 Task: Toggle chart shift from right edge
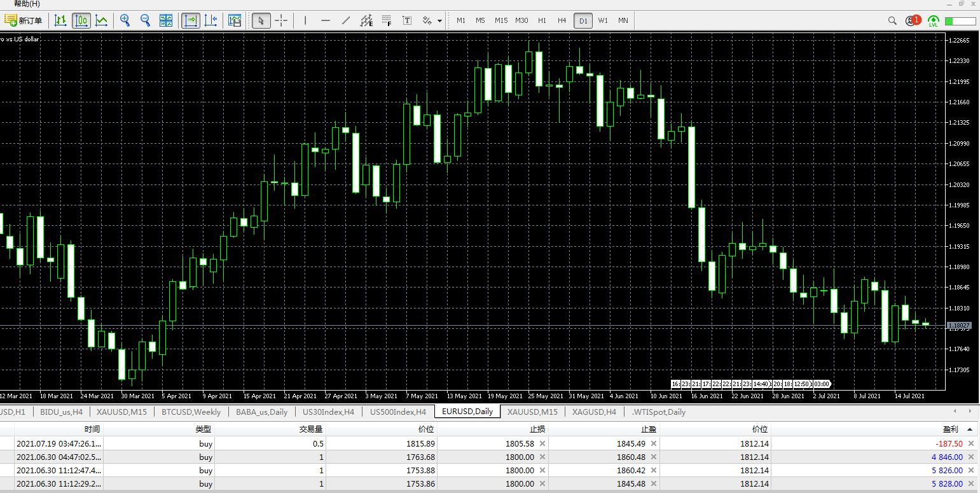[210, 20]
